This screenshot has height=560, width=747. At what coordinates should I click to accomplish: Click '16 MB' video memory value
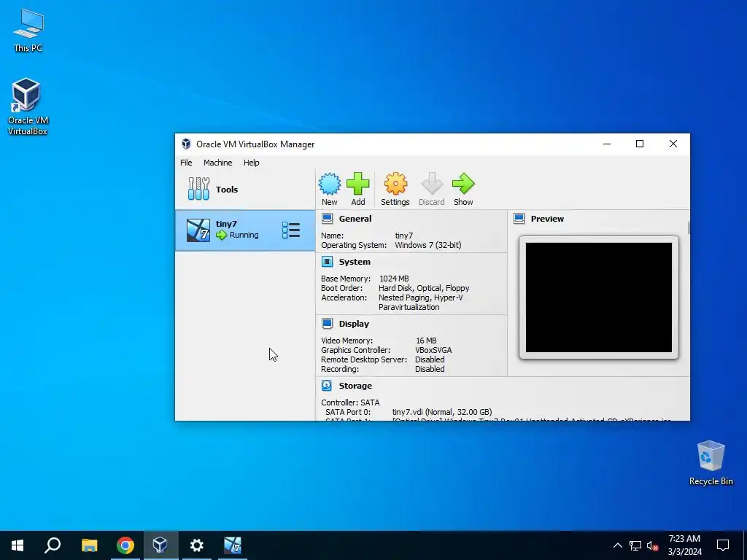click(426, 341)
